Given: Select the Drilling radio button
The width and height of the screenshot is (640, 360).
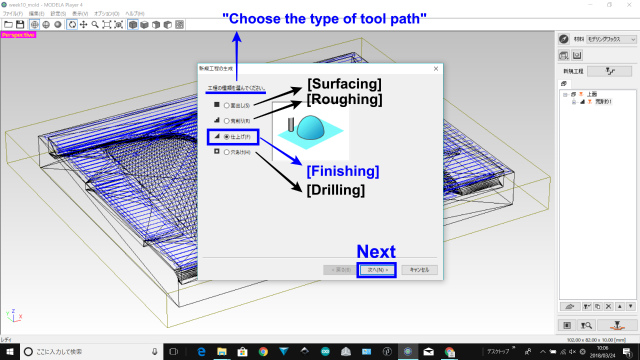Looking at the screenshot, I should 227,152.
